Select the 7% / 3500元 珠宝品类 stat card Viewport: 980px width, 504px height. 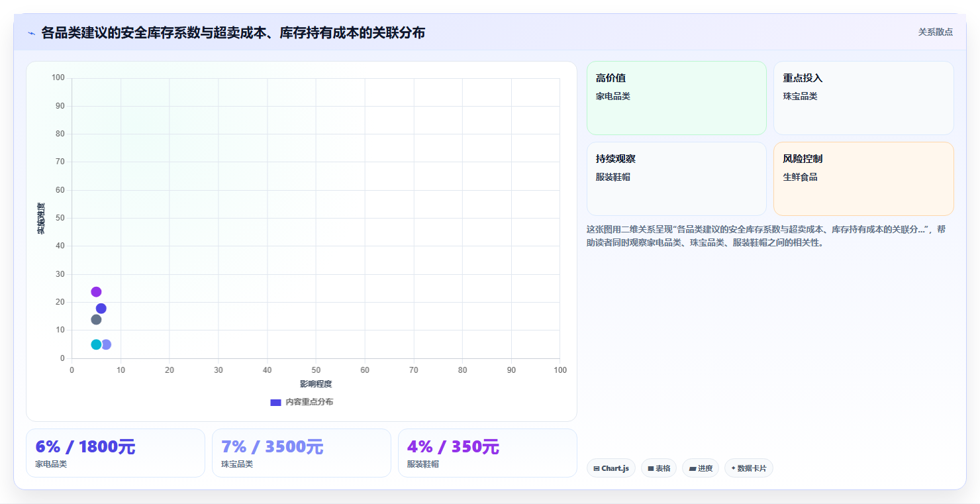(301, 453)
